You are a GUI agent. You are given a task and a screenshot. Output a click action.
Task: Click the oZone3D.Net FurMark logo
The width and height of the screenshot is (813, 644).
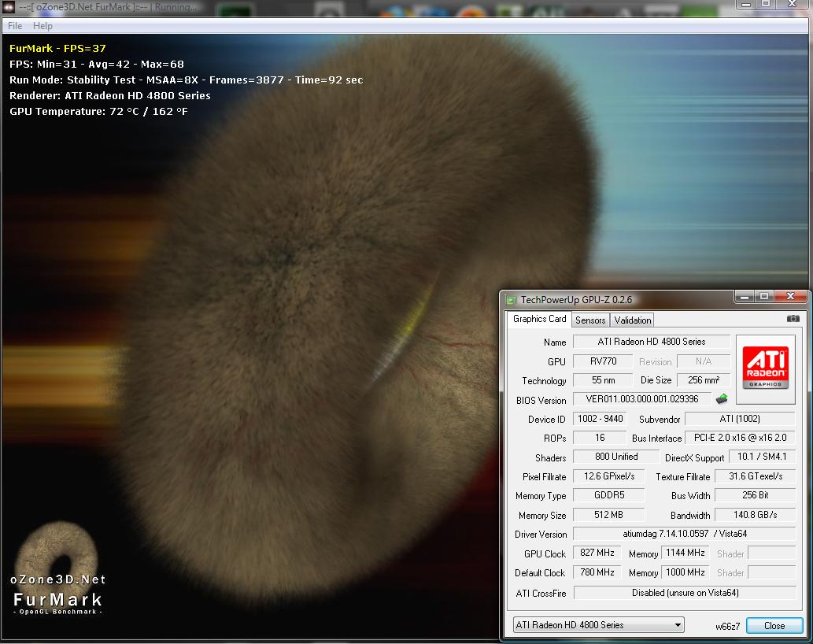pos(57,569)
